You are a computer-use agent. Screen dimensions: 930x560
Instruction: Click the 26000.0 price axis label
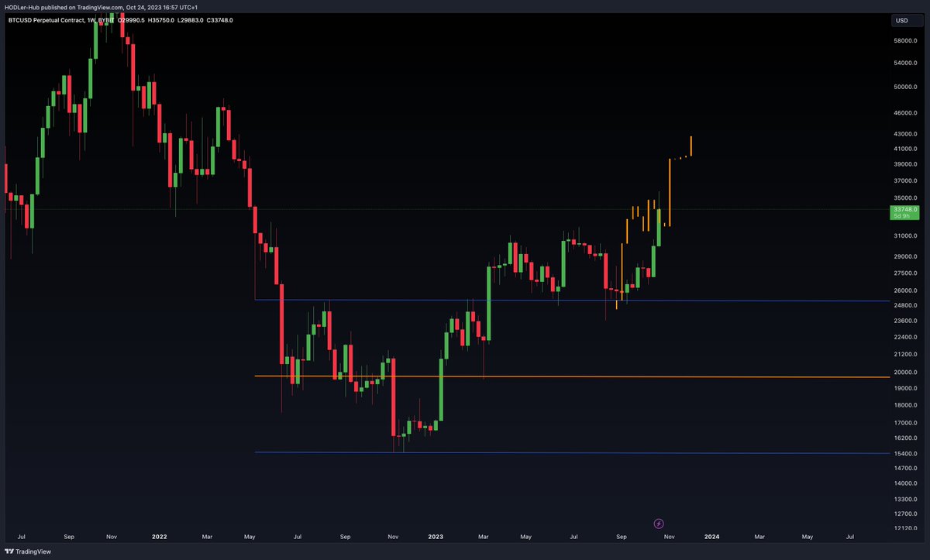[905, 290]
